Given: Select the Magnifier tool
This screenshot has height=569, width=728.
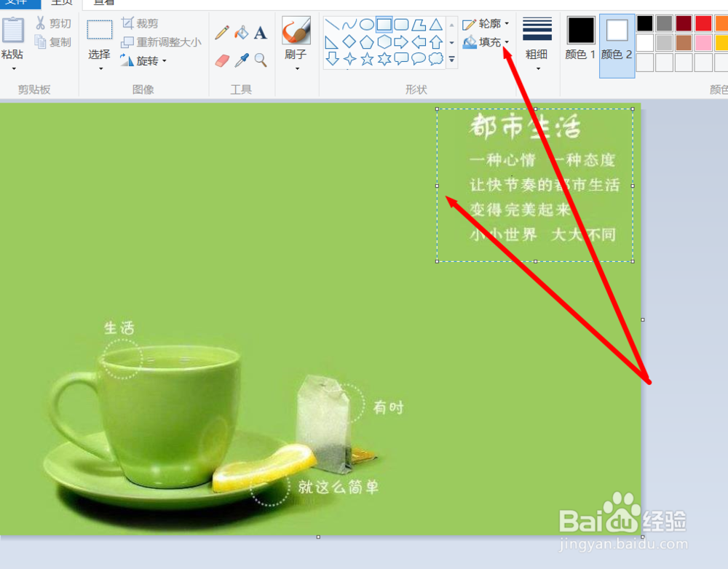Looking at the screenshot, I should (260, 60).
